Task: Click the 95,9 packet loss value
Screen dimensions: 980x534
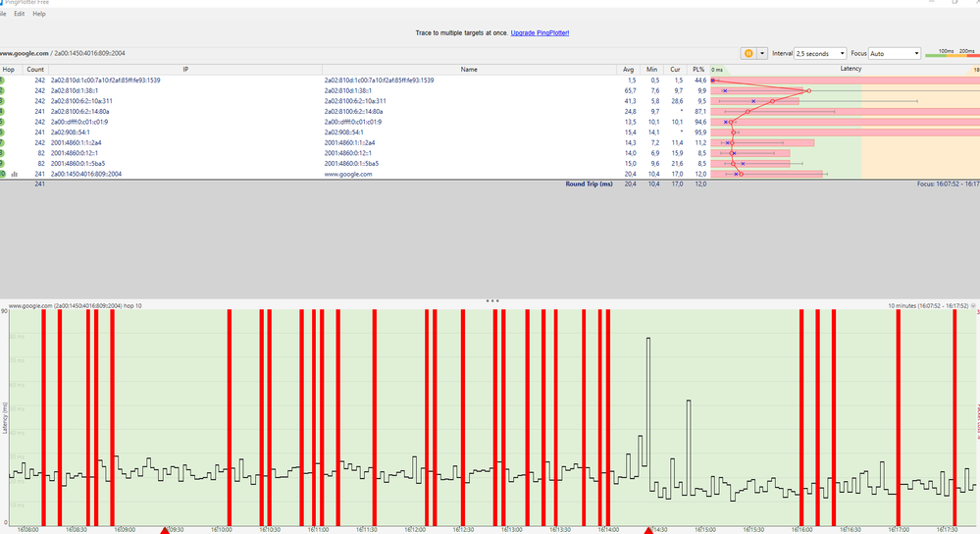Action: click(x=700, y=133)
